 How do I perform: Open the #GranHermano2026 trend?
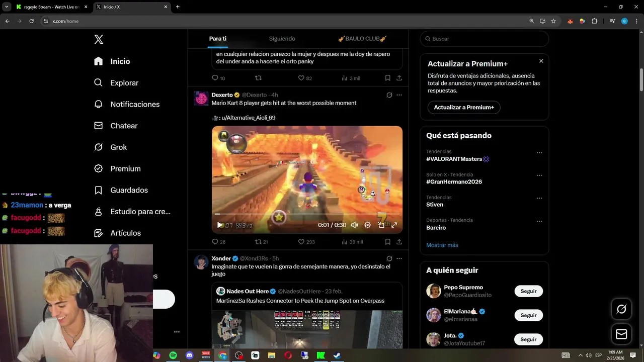(x=454, y=182)
